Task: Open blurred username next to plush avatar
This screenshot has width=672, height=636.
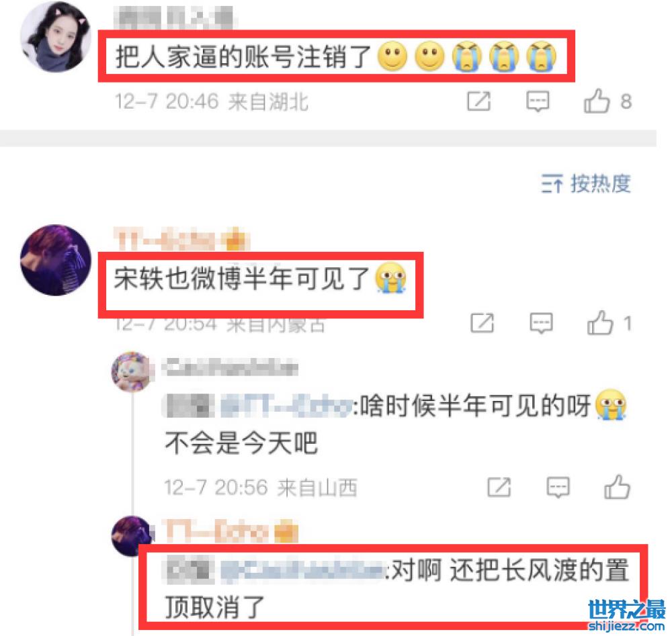Action: click(x=230, y=367)
